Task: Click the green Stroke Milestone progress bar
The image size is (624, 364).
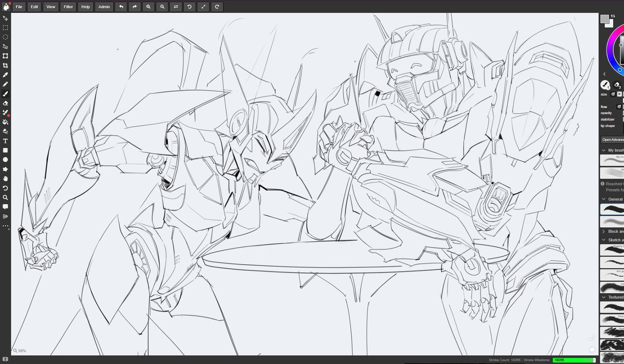Action: tap(574, 360)
